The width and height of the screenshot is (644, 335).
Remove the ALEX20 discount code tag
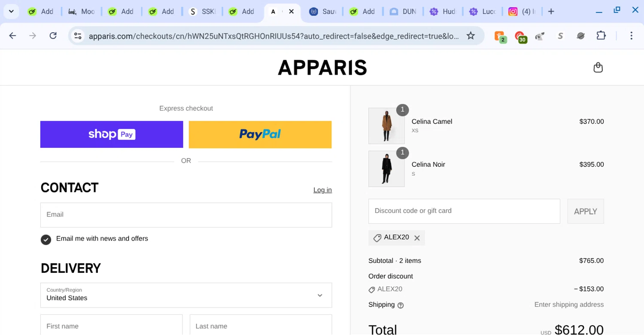(x=417, y=238)
